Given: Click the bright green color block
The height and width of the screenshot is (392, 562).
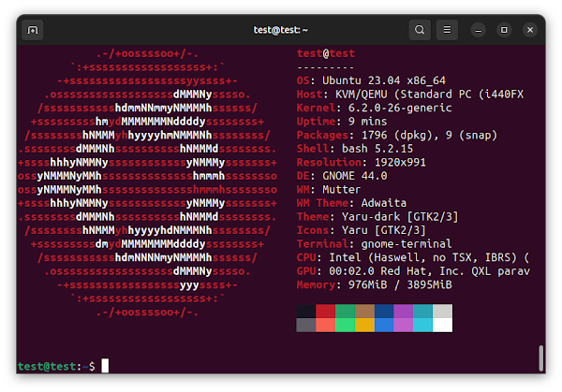Looking at the screenshot, I should 345,325.
